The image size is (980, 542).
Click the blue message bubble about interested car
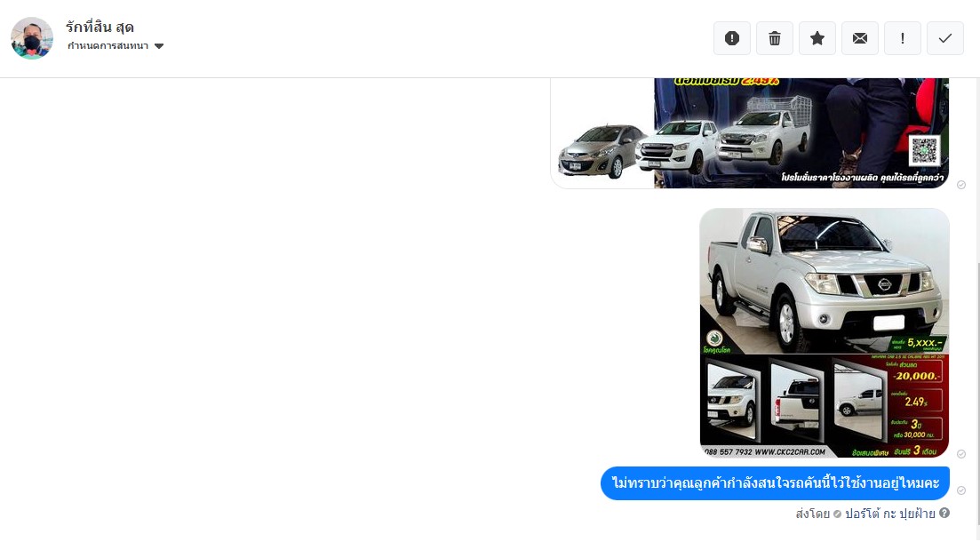[775, 483]
